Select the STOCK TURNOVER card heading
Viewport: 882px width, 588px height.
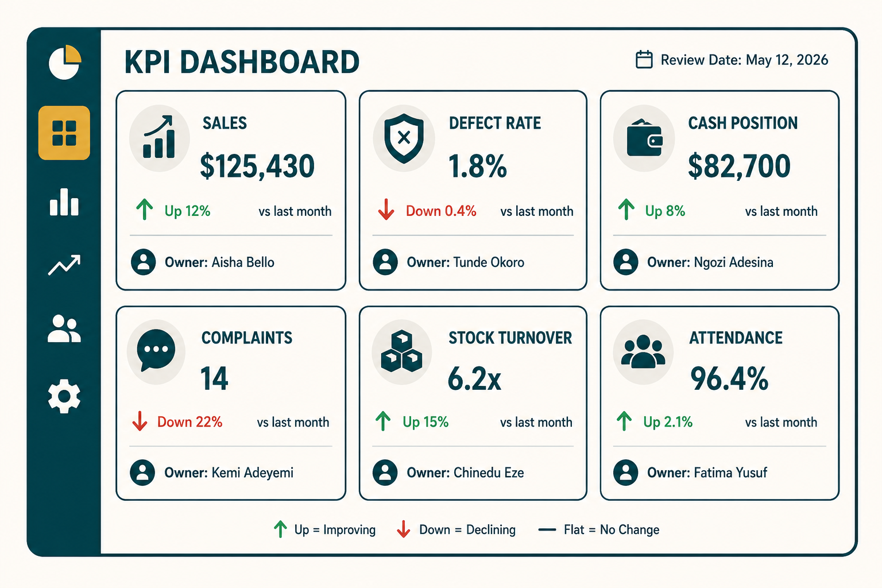pos(510,338)
